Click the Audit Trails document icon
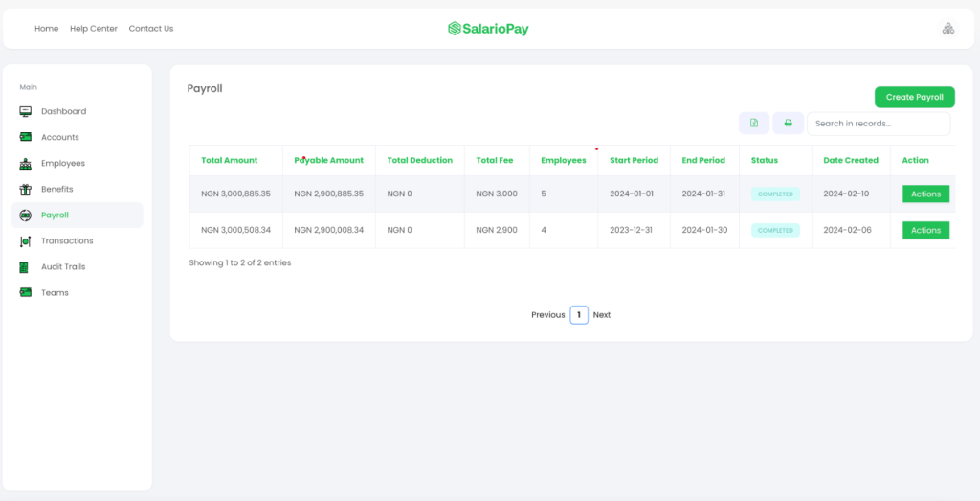 [24, 267]
